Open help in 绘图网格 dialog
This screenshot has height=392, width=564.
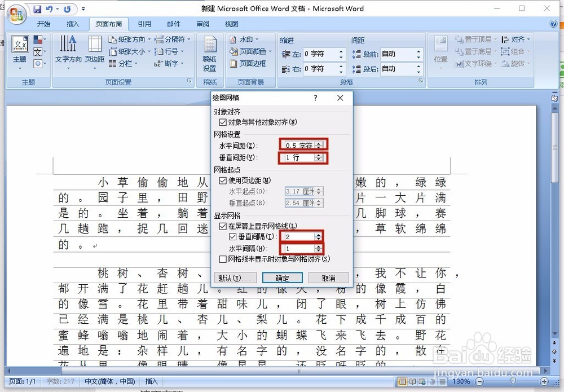pyautogui.click(x=315, y=98)
